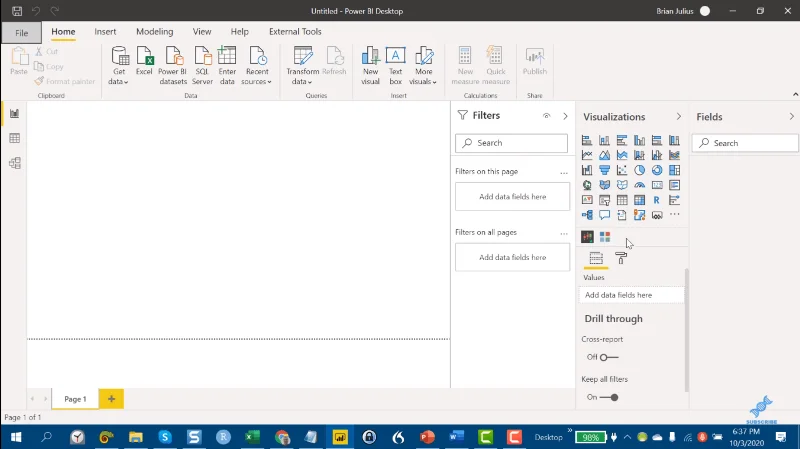Click New visual button
This screenshot has width=800, height=449.
click(x=370, y=65)
